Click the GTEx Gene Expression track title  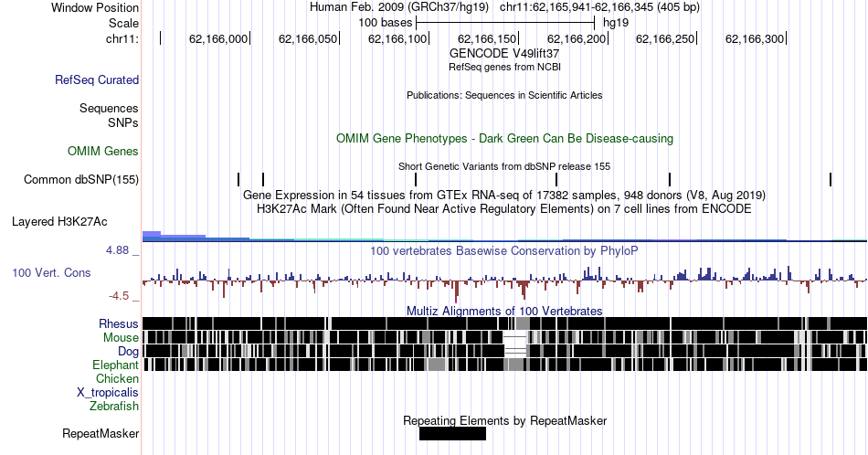click(504, 195)
